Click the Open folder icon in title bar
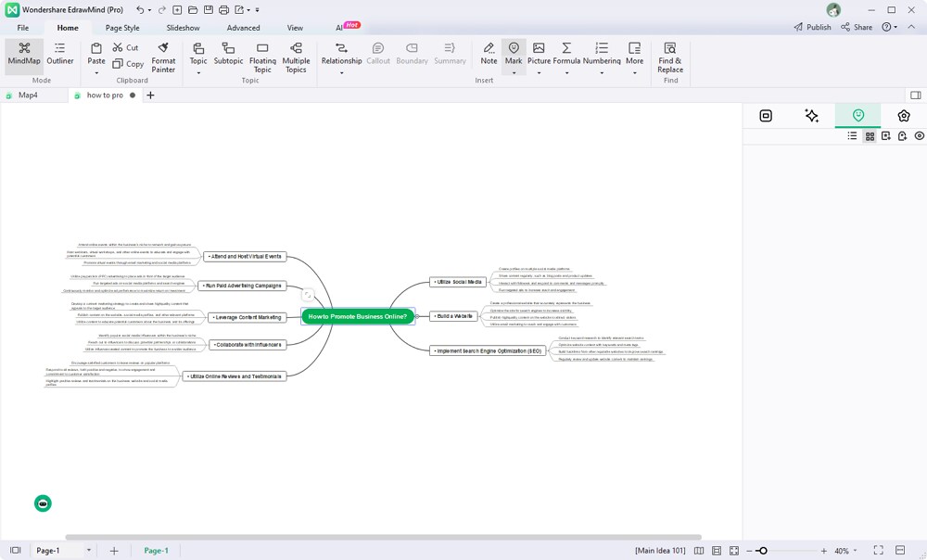Viewport: 927px width, 560px height. pos(193,10)
